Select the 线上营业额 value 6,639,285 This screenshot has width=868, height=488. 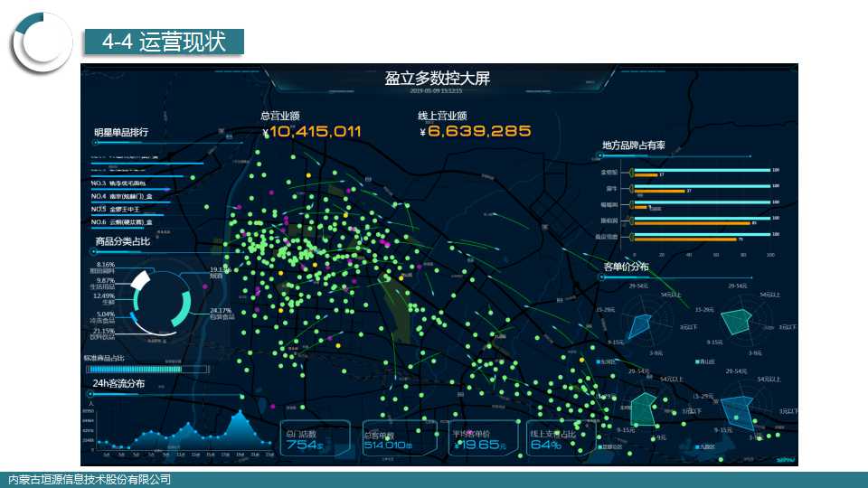coord(479,132)
